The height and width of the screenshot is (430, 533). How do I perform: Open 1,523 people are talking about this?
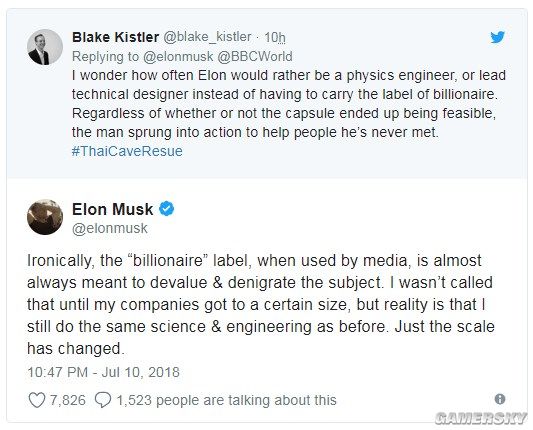click(x=226, y=400)
